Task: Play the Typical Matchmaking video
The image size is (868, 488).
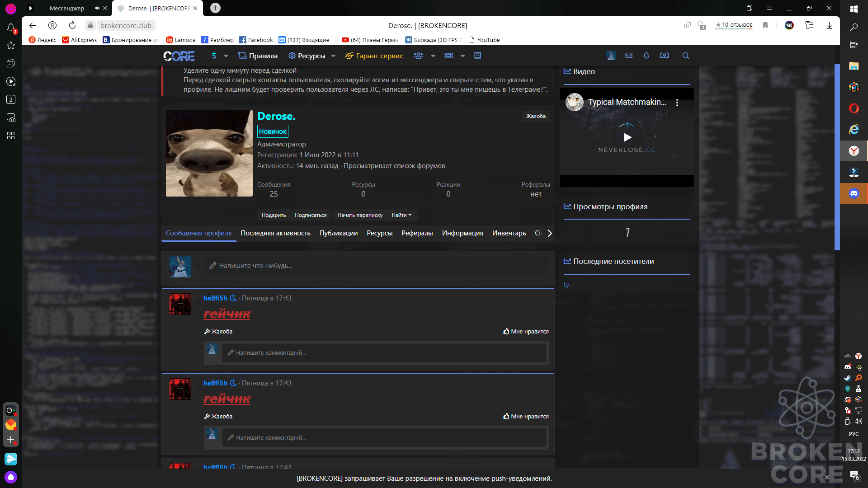Action: 627,137
